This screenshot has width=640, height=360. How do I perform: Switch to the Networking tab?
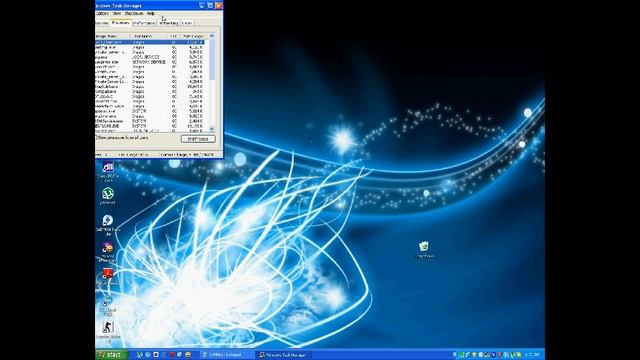(169, 23)
